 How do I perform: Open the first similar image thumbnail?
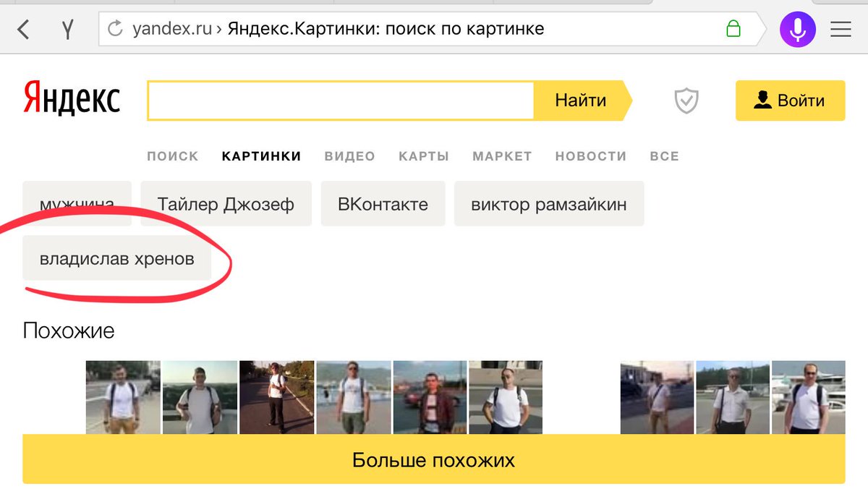tap(123, 397)
